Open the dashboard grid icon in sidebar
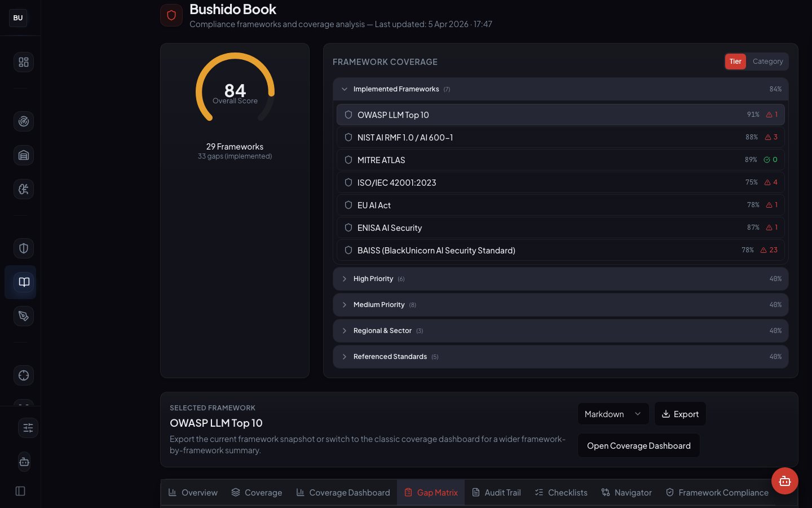This screenshot has height=508, width=812. click(x=24, y=62)
